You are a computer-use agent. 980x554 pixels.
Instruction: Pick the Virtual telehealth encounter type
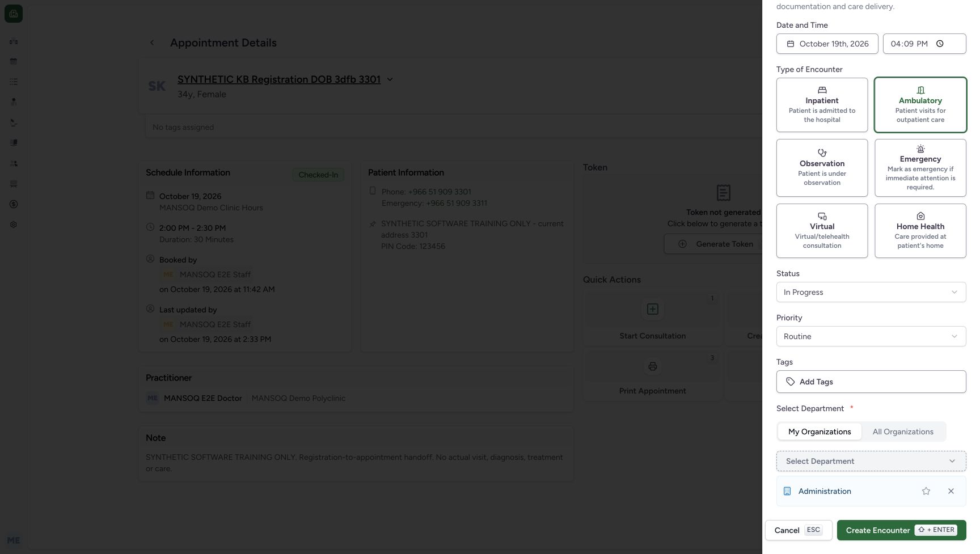pos(822,231)
